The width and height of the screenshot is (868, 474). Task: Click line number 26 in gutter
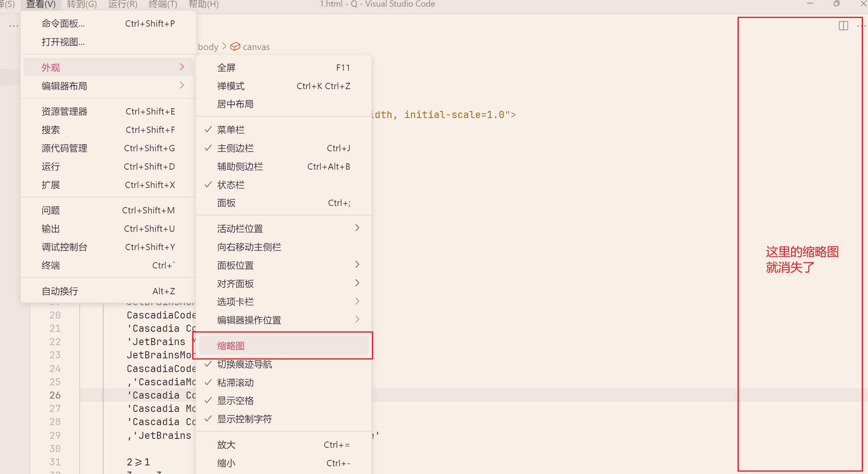pyautogui.click(x=55, y=395)
